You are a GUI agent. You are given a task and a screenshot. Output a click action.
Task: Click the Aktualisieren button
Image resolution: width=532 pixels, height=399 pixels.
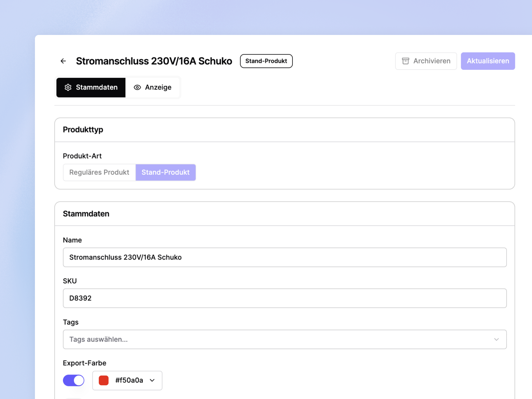point(488,61)
